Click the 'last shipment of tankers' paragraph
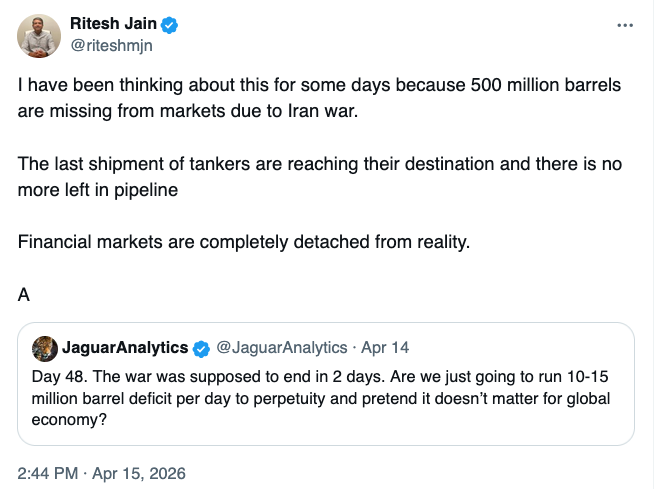 300,163
